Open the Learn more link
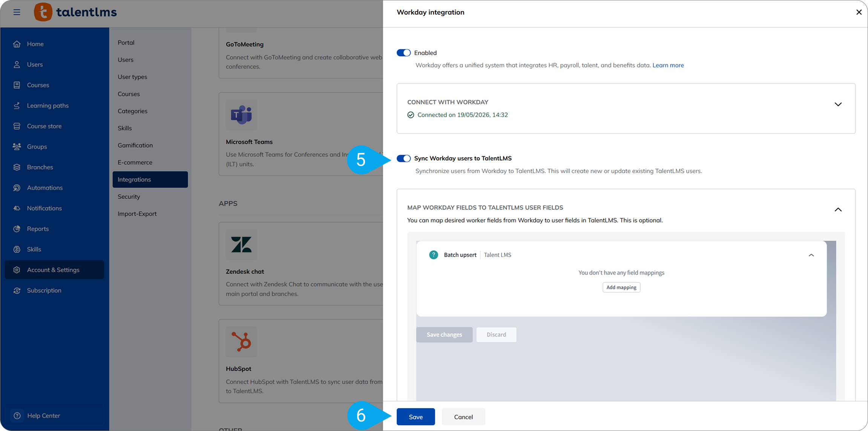 click(x=668, y=65)
